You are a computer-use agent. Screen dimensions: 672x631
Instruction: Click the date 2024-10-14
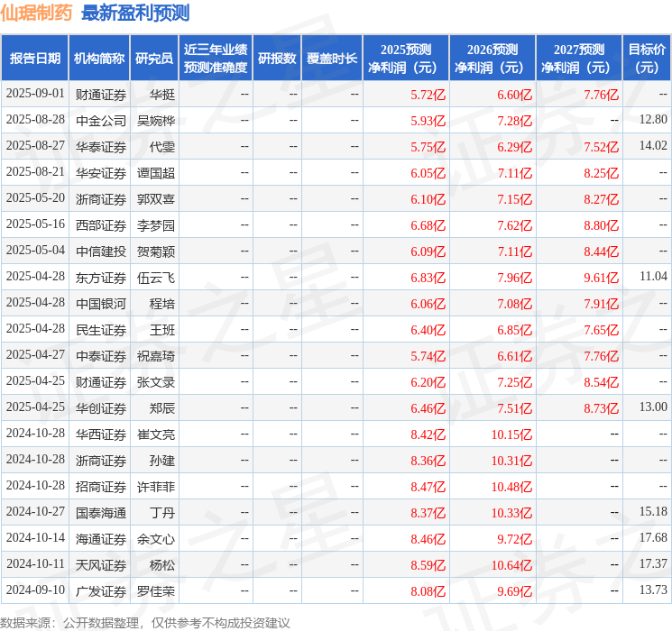coord(35,538)
